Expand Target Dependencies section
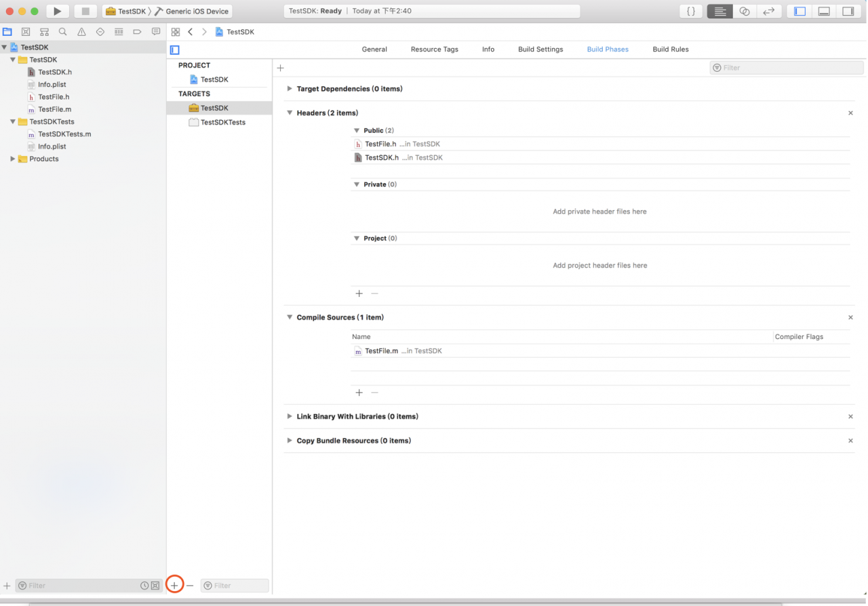868x606 pixels. tap(290, 89)
